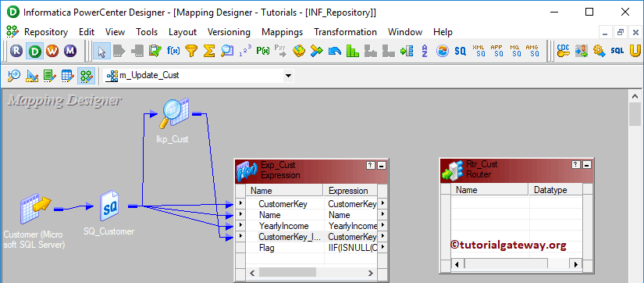
Task: Open the Edit menu
Action: 87,32
